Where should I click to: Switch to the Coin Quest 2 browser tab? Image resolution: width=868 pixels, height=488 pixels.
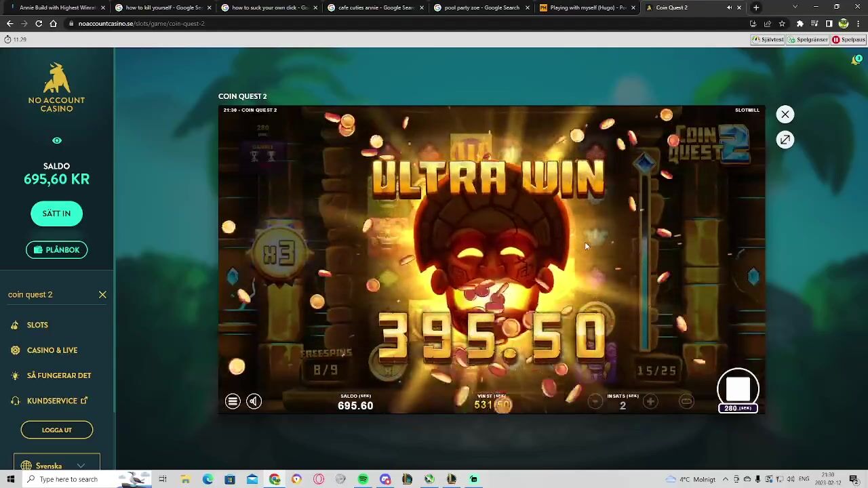[x=671, y=7]
